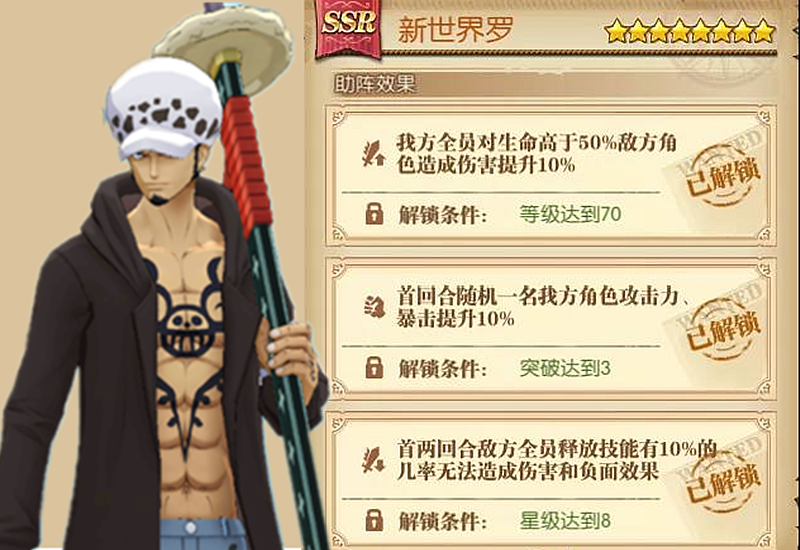Click the lock icon beside 等级达到70
Viewport: 800px width, 550px height.
pos(374,214)
